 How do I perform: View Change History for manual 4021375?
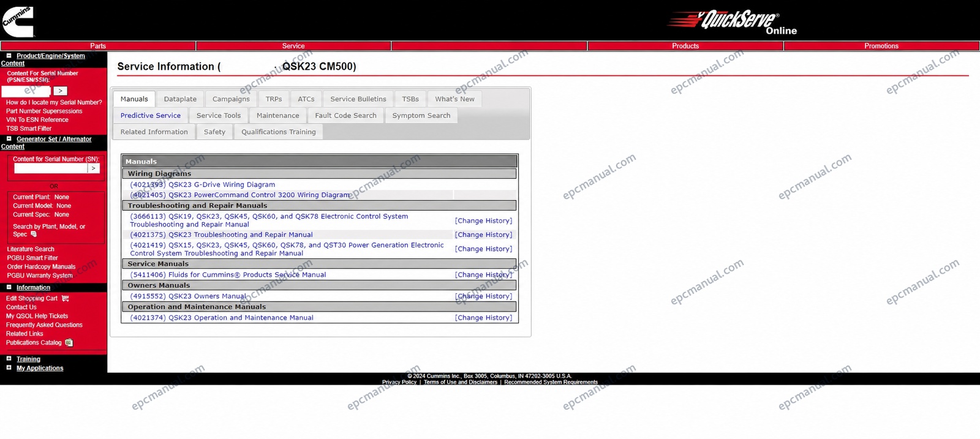483,235
